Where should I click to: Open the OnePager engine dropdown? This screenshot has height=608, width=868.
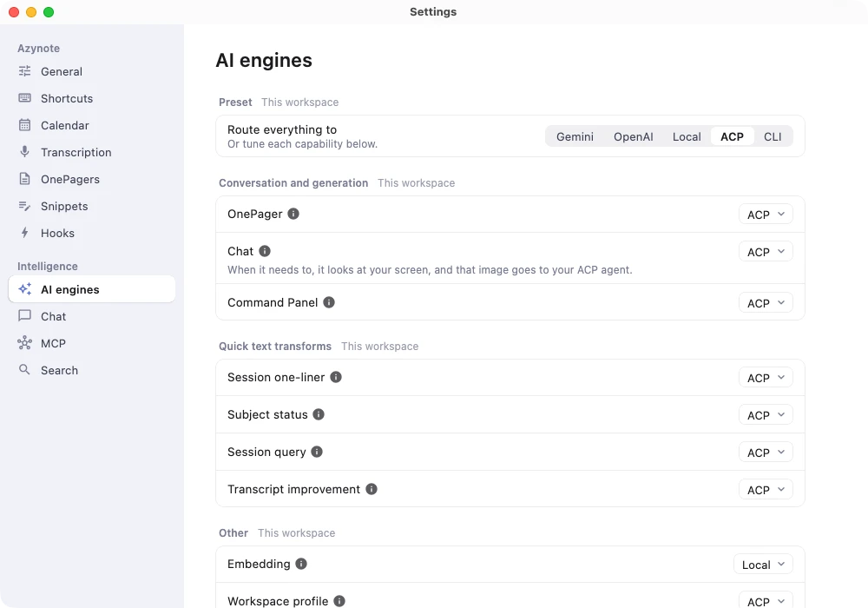tap(766, 215)
